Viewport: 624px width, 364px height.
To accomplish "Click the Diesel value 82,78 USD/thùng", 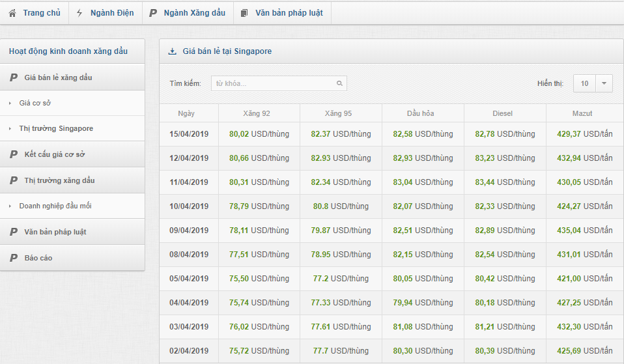I will 505,134.
